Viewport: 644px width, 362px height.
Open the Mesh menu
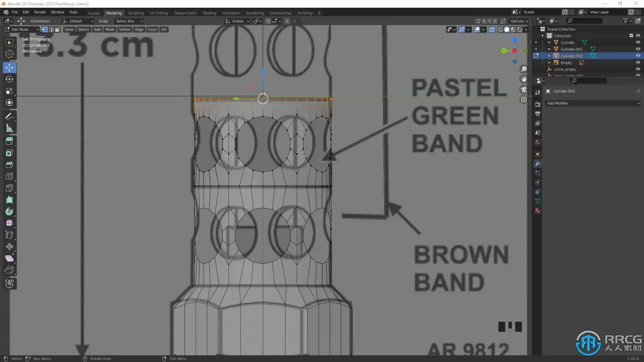pos(110,29)
